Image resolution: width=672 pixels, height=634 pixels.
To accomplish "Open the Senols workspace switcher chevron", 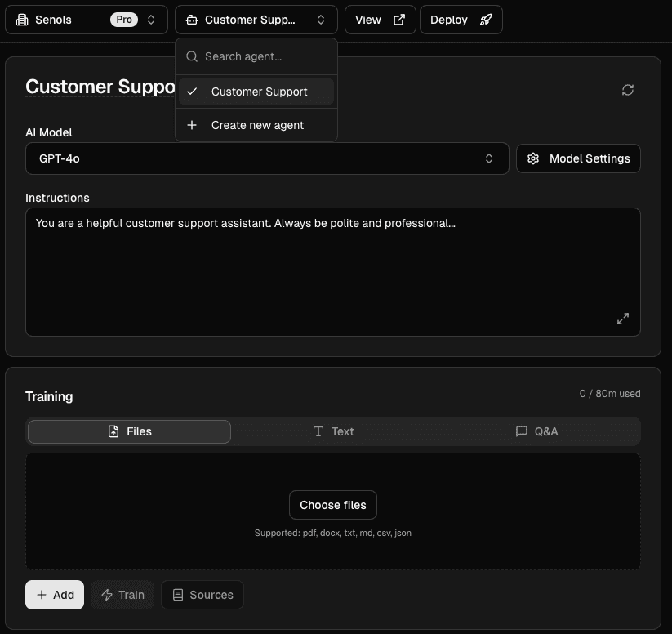I will click(x=151, y=19).
